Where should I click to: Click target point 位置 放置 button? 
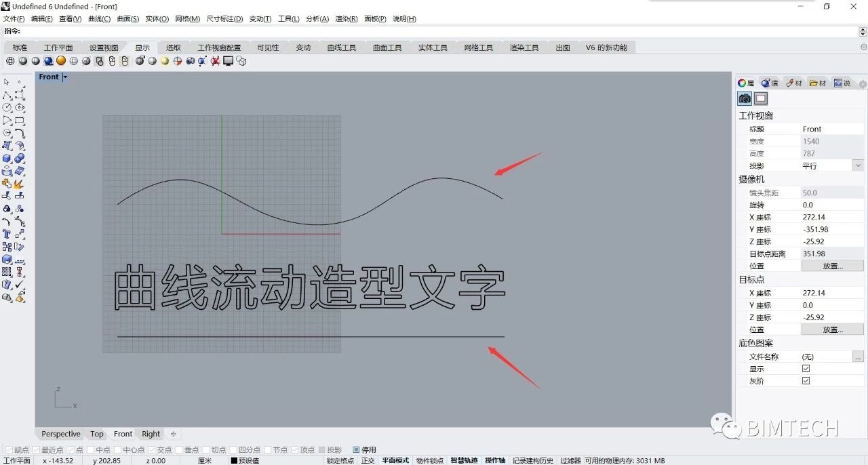tap(833, 329)
